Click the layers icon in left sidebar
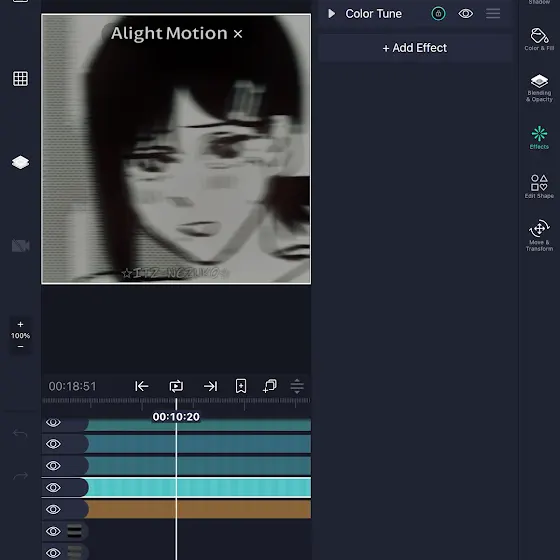Viewport: 560px width, 560px height. tap(20, 162)
